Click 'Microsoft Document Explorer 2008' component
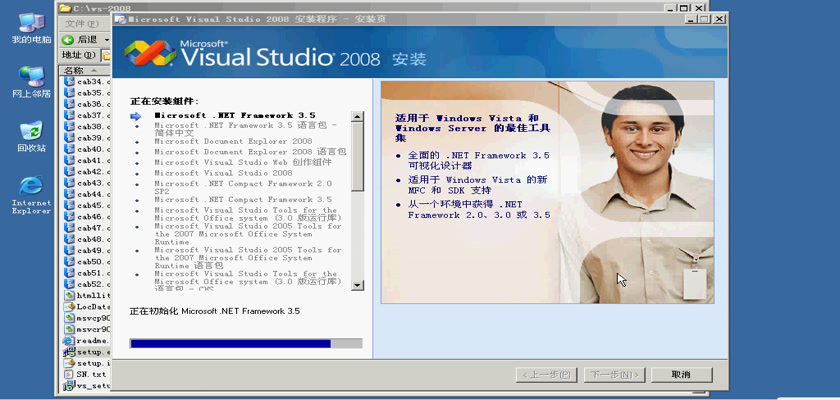 pyautogui.click(x=233, y=141)
